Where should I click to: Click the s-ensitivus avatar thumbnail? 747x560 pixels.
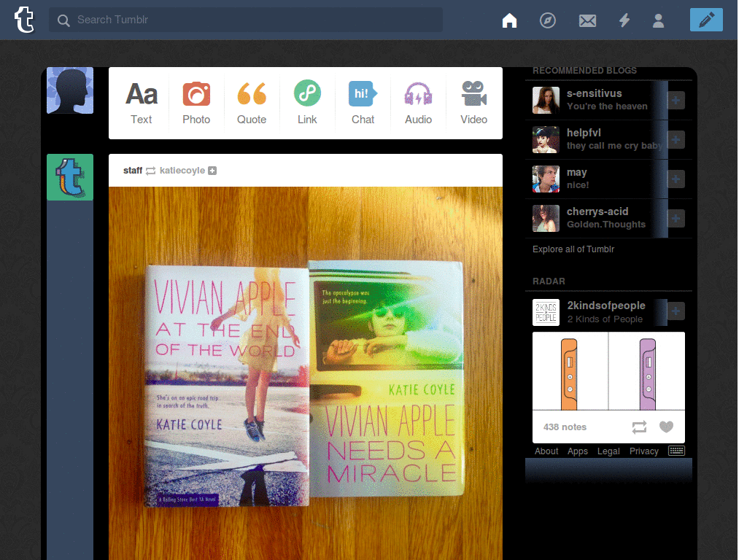[x=546, y=100]
